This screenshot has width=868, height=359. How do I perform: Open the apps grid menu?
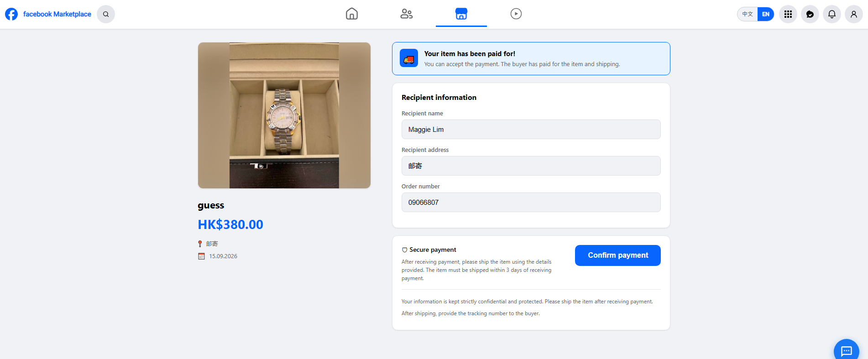pos(788,14)
